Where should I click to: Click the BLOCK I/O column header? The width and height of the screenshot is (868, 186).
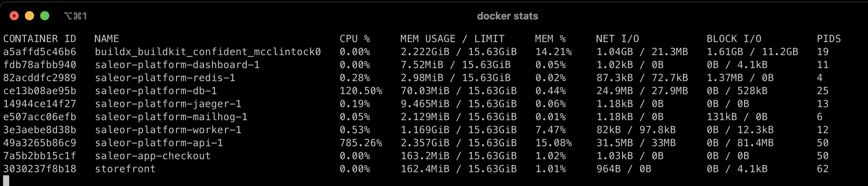[x=734, y=39]
